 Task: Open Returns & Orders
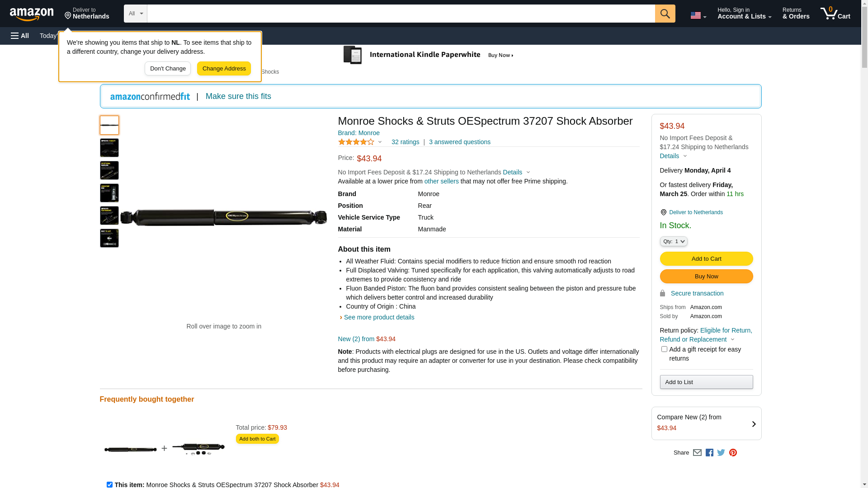[x=796, y=14]
